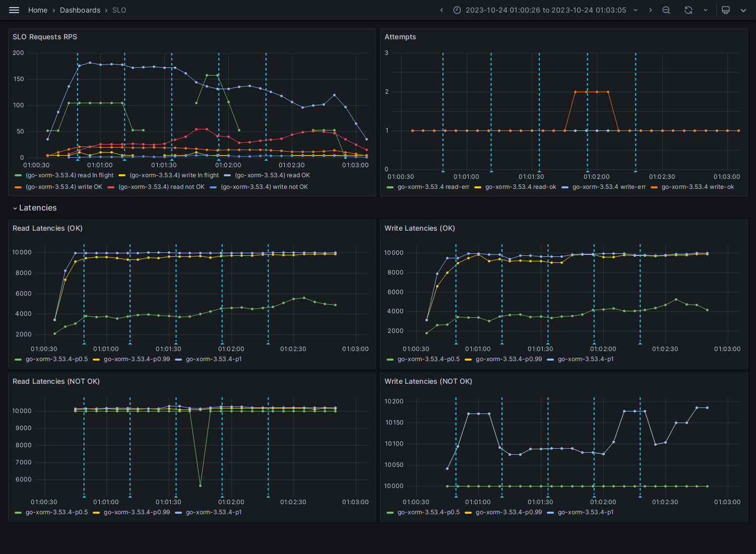Toggle 'write In flight' legend series
This screenshot has height=554, width=756.
click(x=174, y=175)
